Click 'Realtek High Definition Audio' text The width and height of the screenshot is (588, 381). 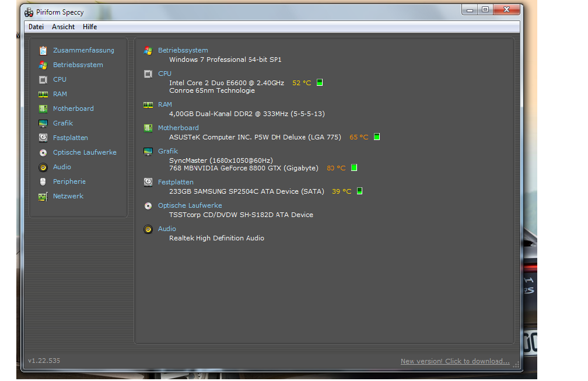click(x=217, y=239)
